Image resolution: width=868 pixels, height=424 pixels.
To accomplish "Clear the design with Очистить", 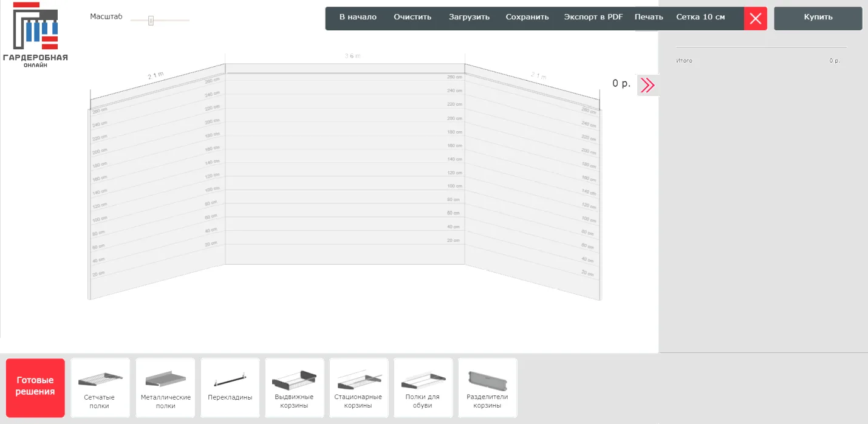I will tap(412, 17).
